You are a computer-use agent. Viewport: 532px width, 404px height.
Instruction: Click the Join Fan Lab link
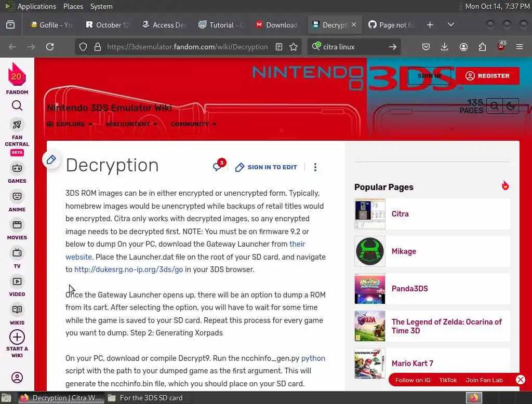point(484,380)
